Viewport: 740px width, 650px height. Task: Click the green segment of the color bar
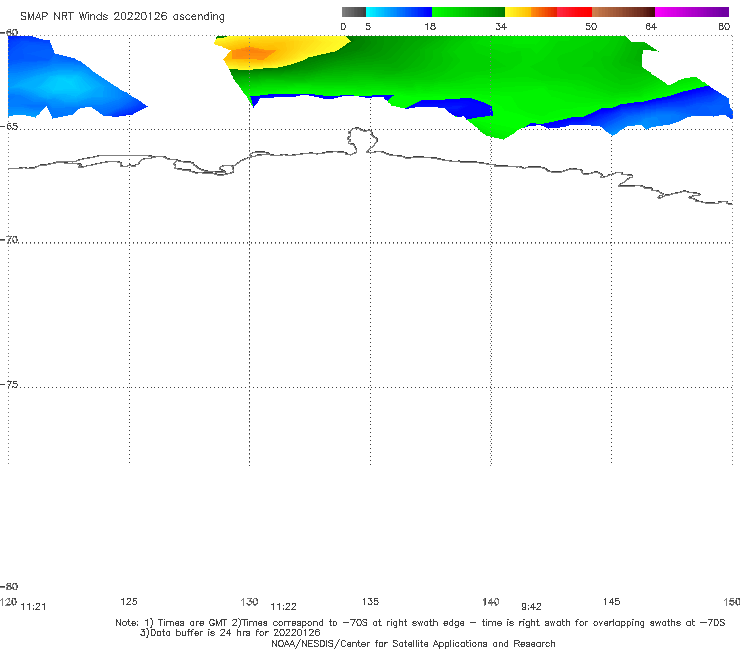point(468,12)
